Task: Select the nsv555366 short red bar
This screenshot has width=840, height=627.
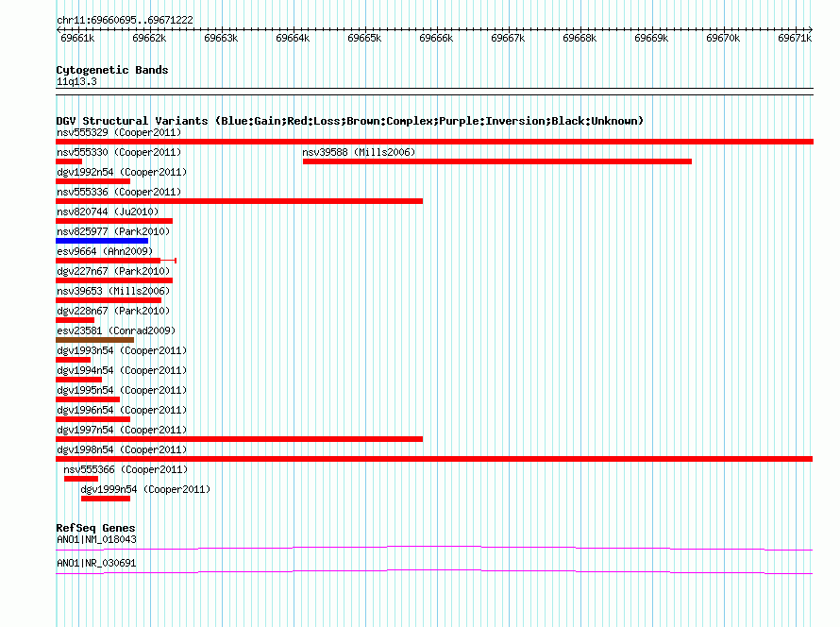Action: 81,479
